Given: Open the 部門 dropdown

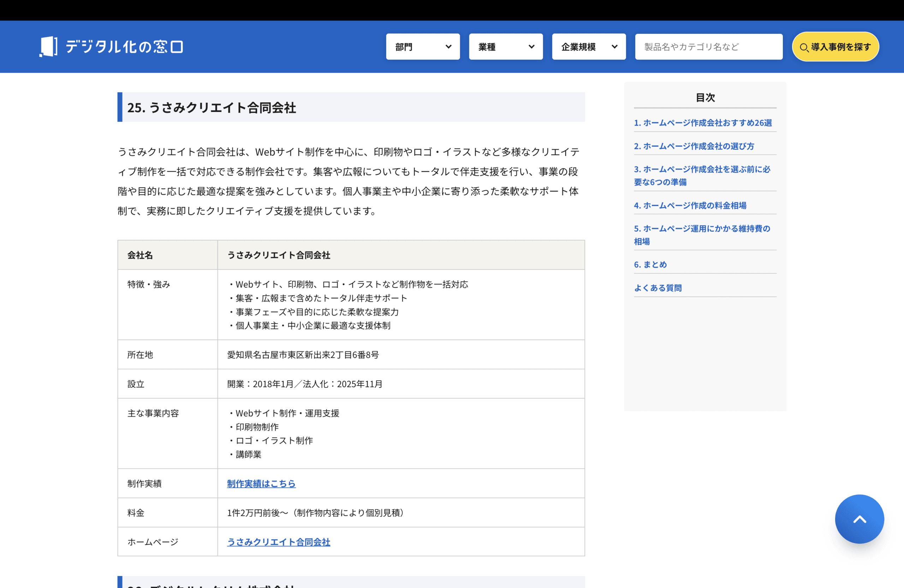Looking at the screenshot, I should [x=422, y=47].
